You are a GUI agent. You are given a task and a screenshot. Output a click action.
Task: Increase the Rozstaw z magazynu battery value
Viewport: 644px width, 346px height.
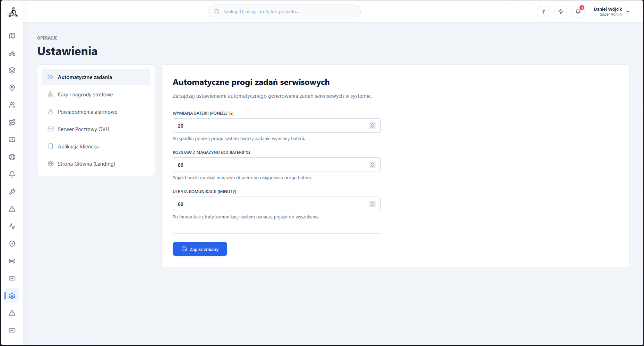[372, 163]
